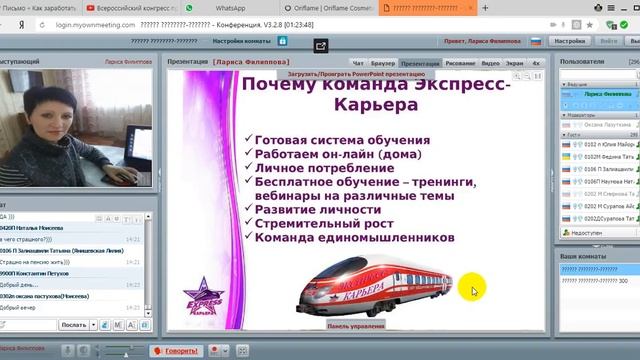Open the shield extension icon in the address bar
The height and width of the screenshot is (360, 640).
click(x=611, y=25)
